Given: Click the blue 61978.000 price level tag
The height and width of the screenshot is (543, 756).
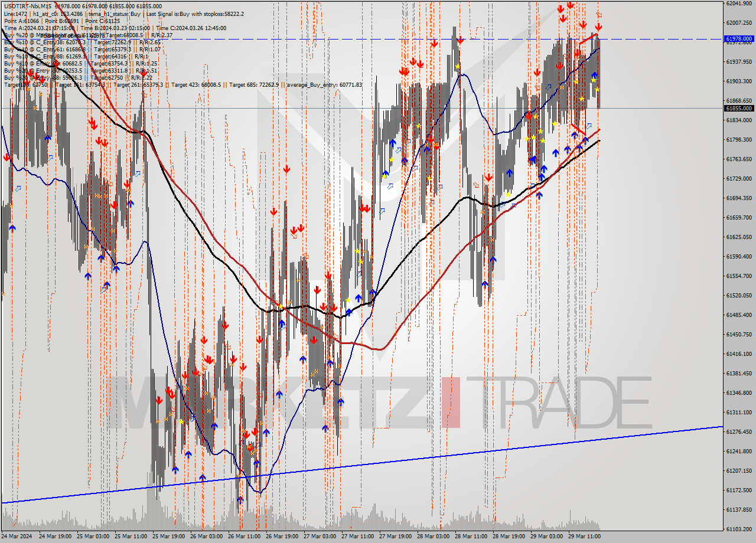Looking at the screenshot, I should click(739, 40).
